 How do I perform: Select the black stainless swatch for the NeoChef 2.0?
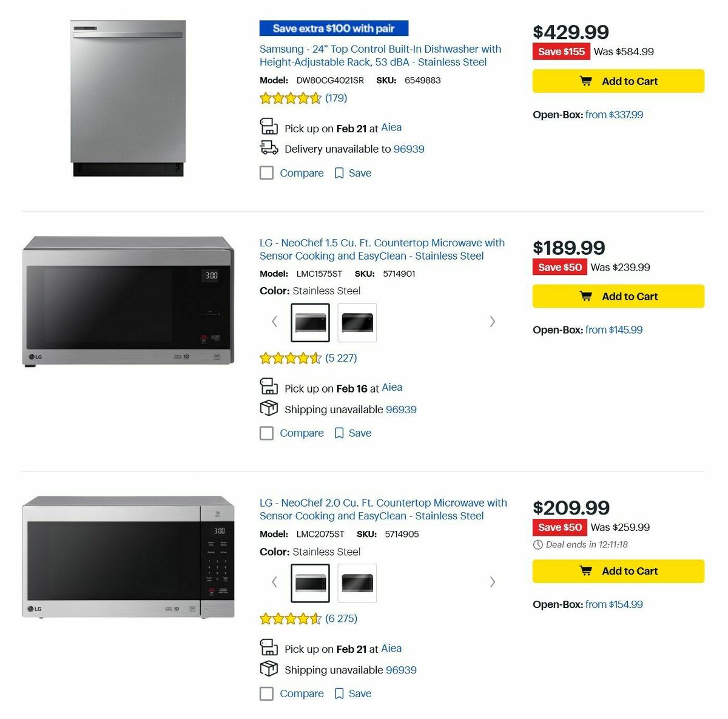[357, 583]
